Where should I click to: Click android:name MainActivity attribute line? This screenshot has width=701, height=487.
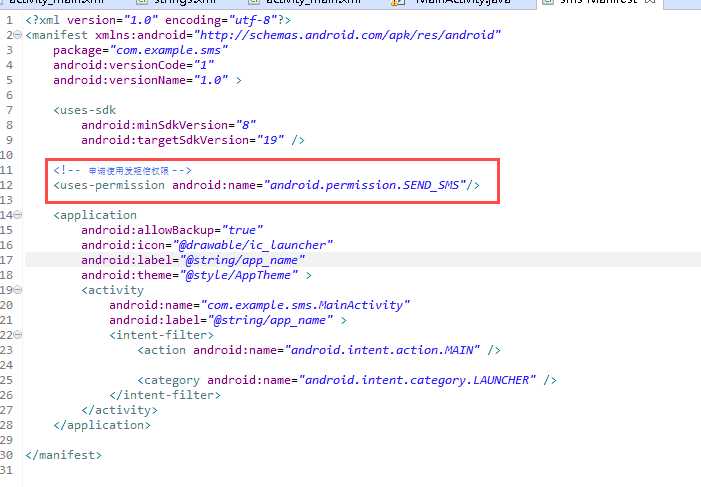point(259,305)
